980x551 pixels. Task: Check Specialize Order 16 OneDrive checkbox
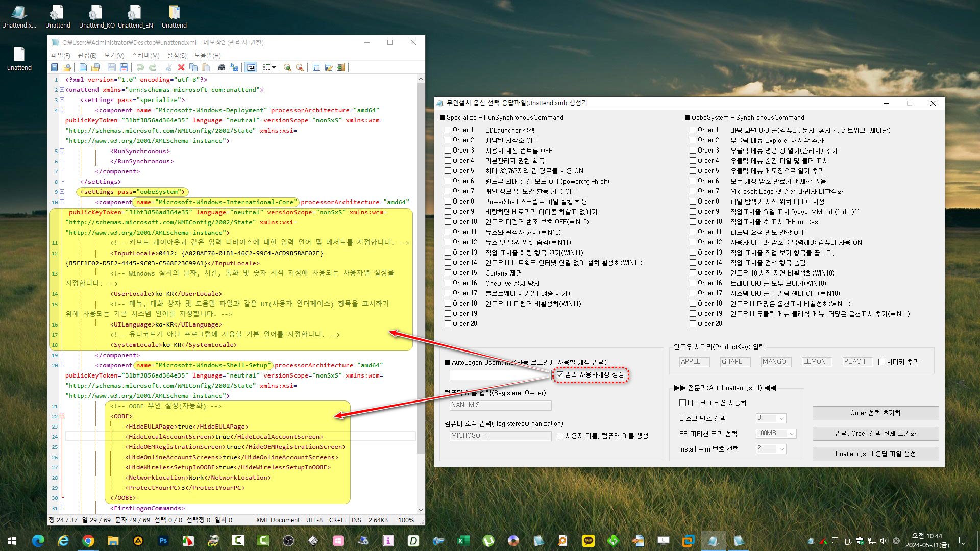[448, 283]
